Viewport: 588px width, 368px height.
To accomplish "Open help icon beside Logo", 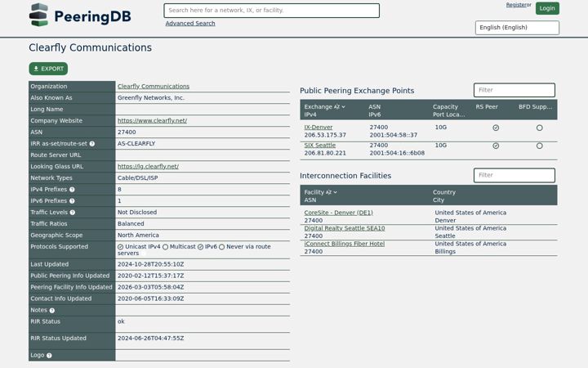I will [x=49, y=356].
